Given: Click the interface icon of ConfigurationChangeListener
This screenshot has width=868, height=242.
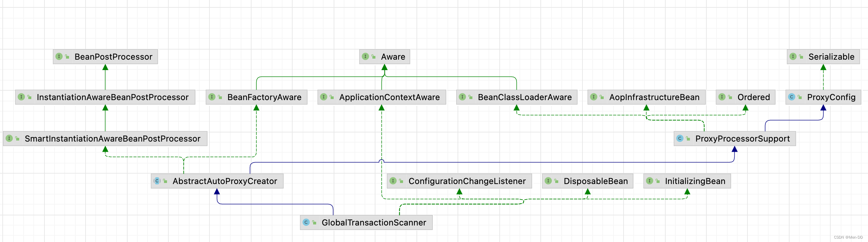Looking at the screenshot, I should pos(393,181).
